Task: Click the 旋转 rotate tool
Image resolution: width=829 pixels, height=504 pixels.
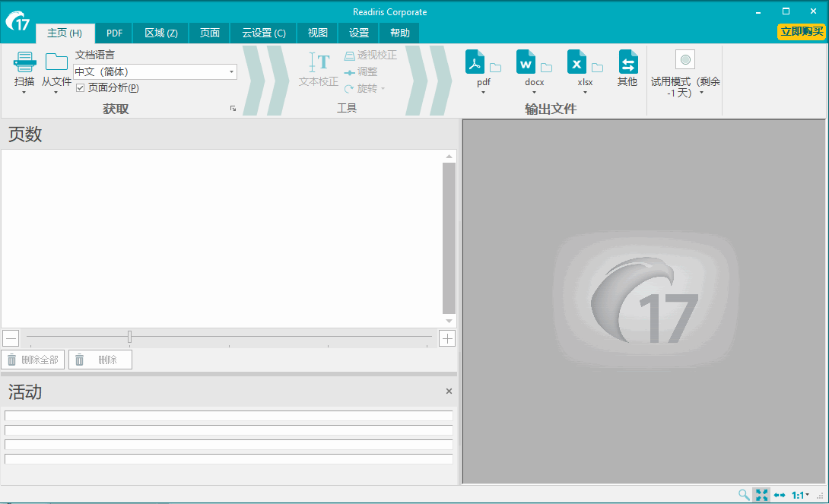Action: 364,89
